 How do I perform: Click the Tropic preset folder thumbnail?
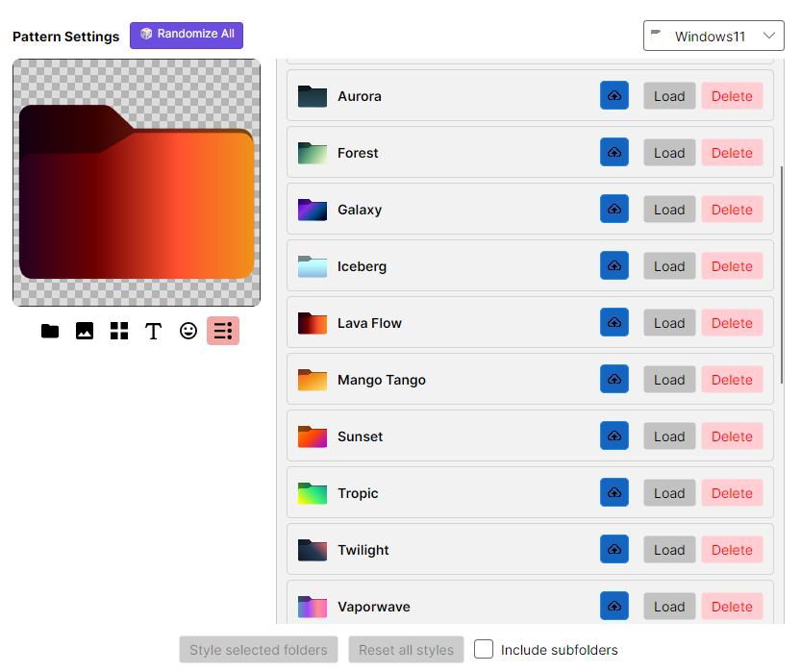click(x=313, y=492)
